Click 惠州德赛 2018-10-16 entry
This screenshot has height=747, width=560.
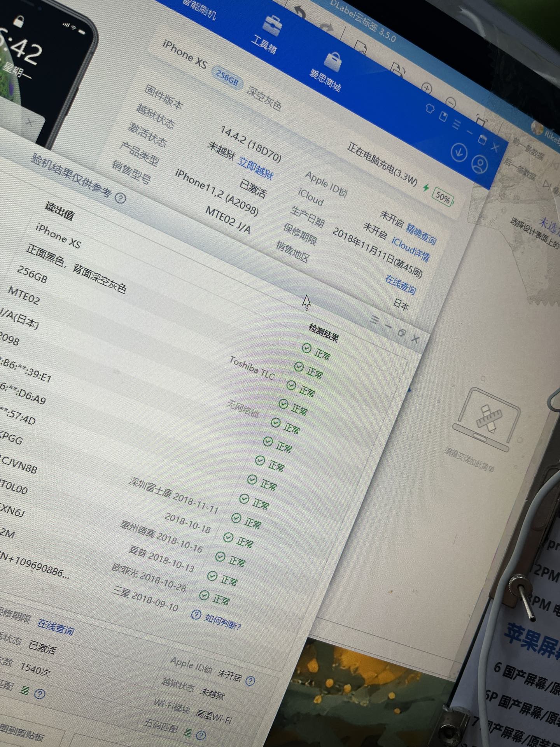coord(161,537)
